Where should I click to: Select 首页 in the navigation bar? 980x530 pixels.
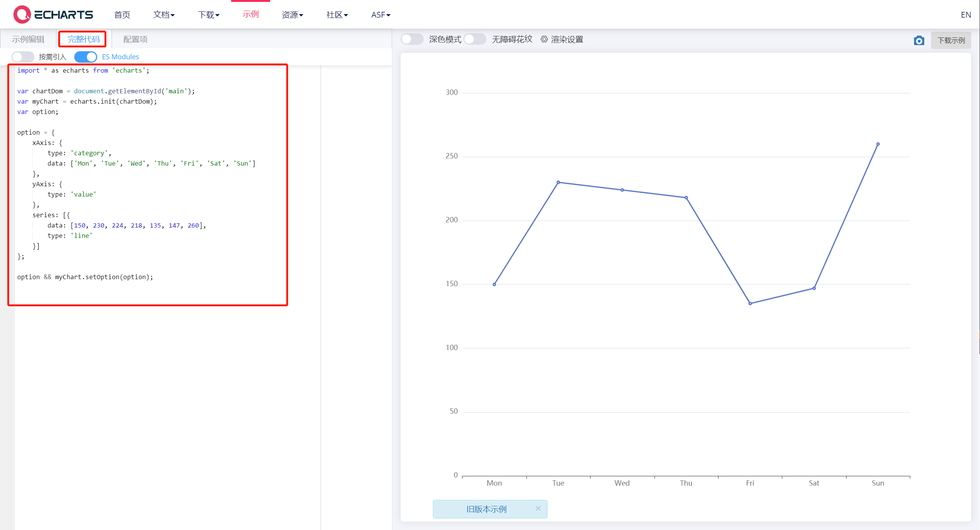[x=122, y=15]
